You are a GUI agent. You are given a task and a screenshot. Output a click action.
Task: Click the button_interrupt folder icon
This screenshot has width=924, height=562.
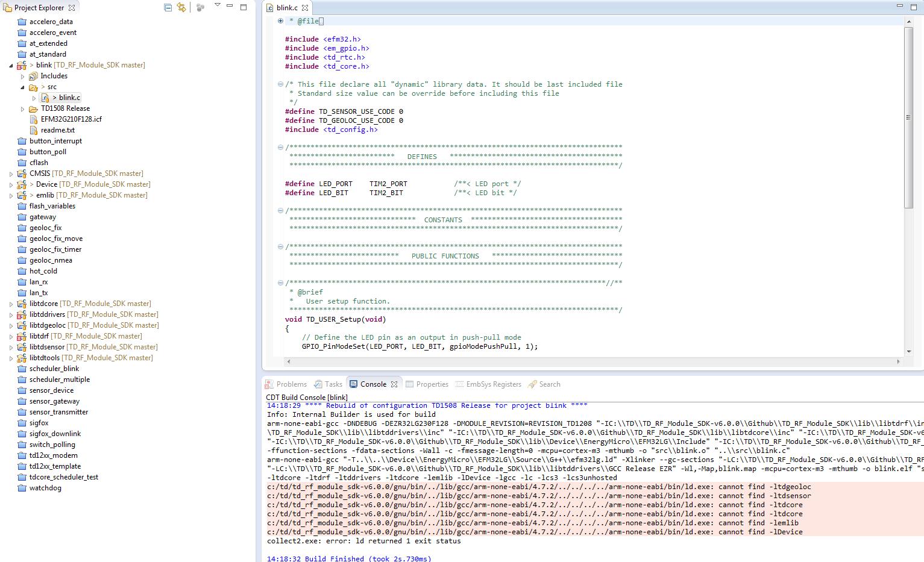[x=22, y=141]
